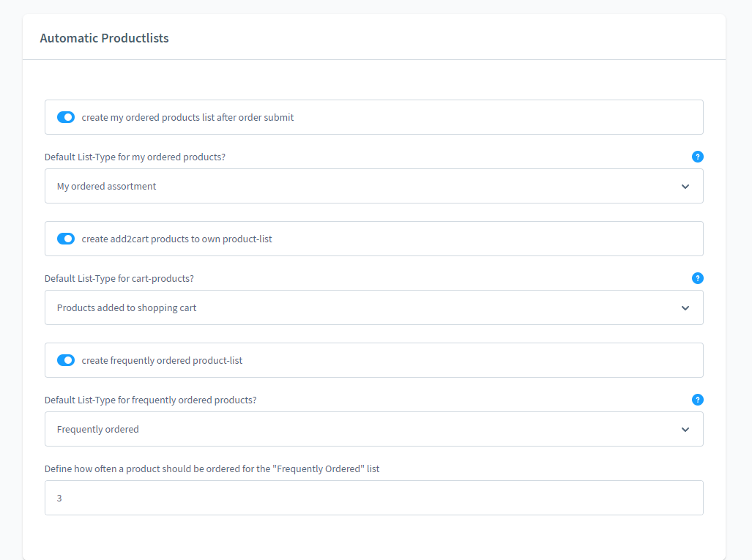752x560 pixels.
Task: Click the Automatic Productlists heading
Action: [104, 38]
